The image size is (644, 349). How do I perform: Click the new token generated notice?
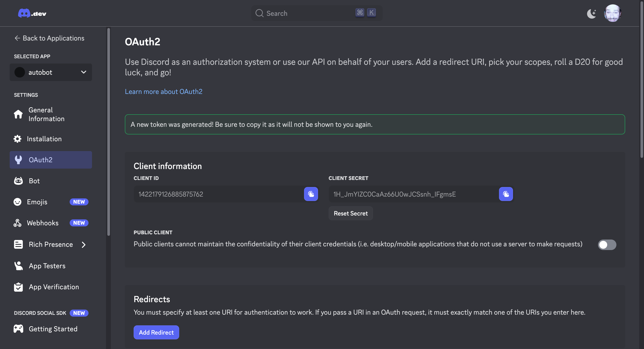[375, 124]
